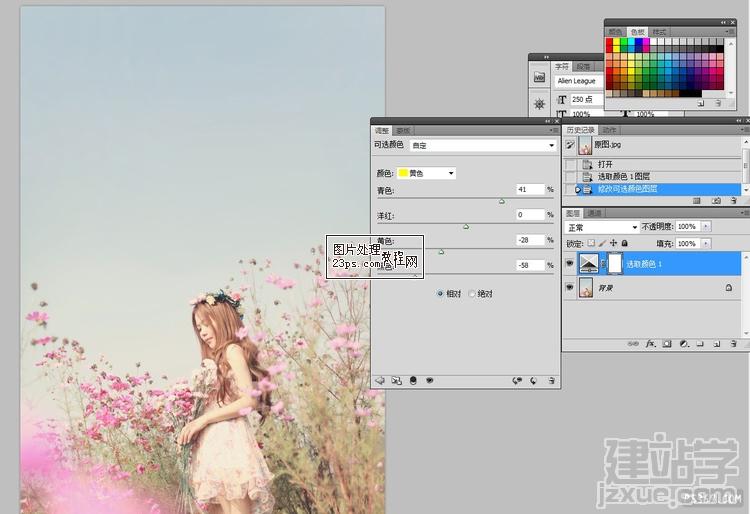Open the Adjustments panel flyout menu
This screenshot has height=514, width=750.
click(553, 131)
